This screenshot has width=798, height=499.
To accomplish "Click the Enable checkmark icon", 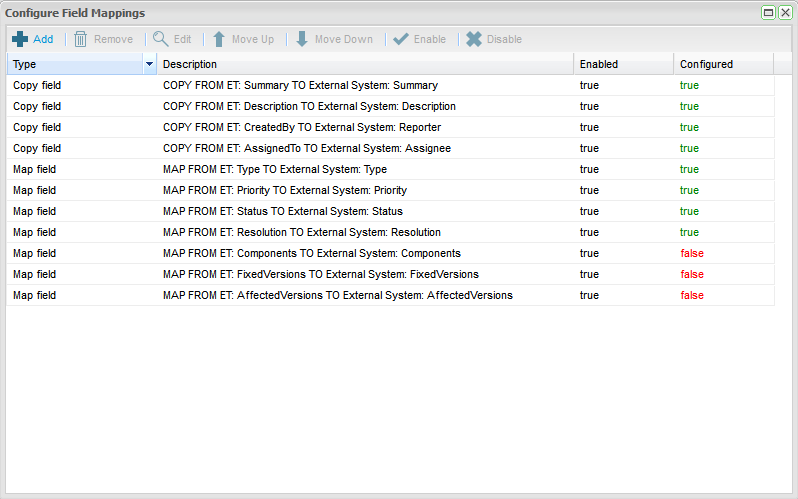I will click(x=401, y=39).
